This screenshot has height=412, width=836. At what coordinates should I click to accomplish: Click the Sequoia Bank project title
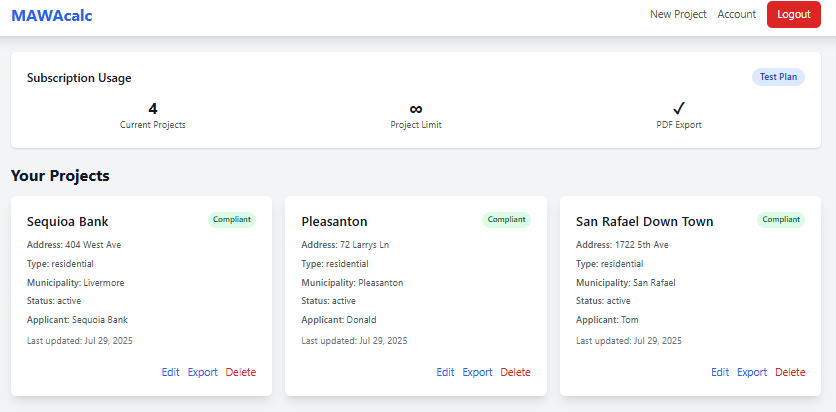coord(68,221)
